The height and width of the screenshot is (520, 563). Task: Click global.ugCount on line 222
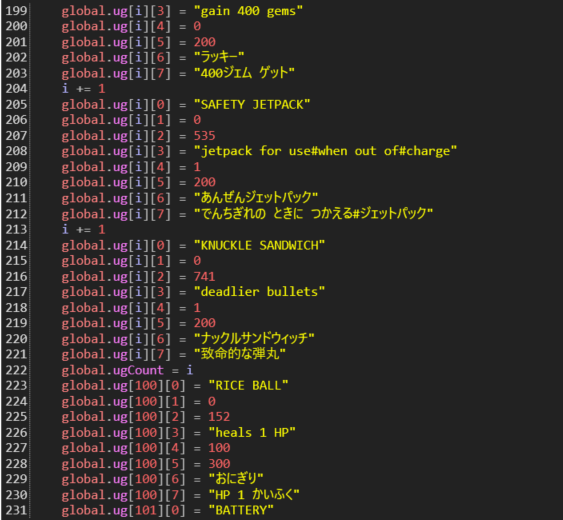point(113,370)
